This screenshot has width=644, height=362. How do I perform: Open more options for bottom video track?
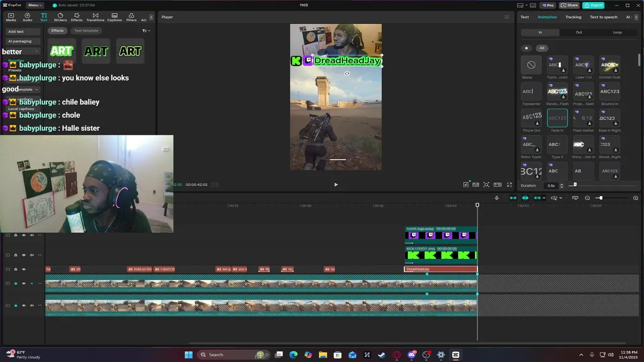pos(39,305)
